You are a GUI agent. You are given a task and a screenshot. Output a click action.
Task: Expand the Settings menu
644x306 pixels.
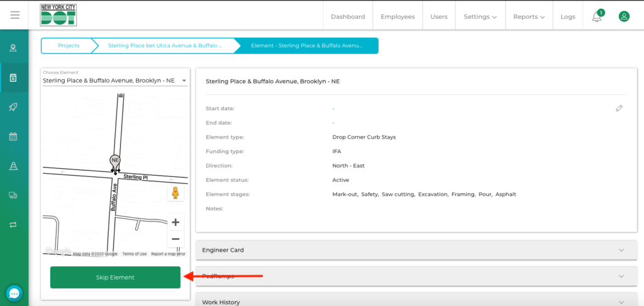pos(480,17)
